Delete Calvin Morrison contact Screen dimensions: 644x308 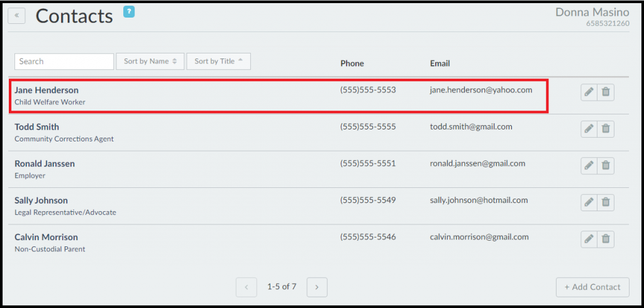[x=606, y=239]
